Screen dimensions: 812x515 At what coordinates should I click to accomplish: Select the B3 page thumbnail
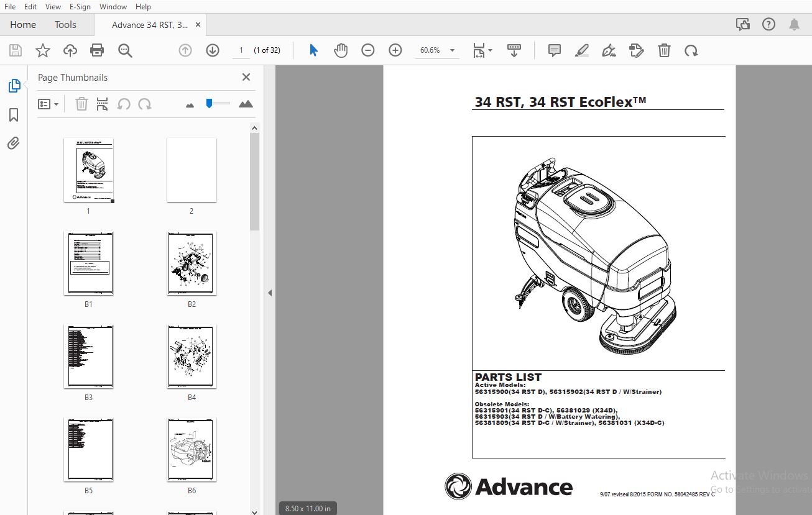pos(88,357)
